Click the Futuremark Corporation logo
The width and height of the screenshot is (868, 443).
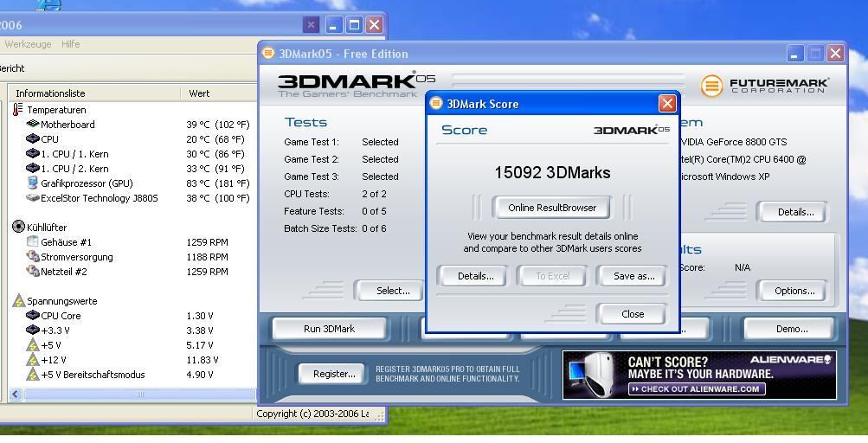tap(764, 86)
